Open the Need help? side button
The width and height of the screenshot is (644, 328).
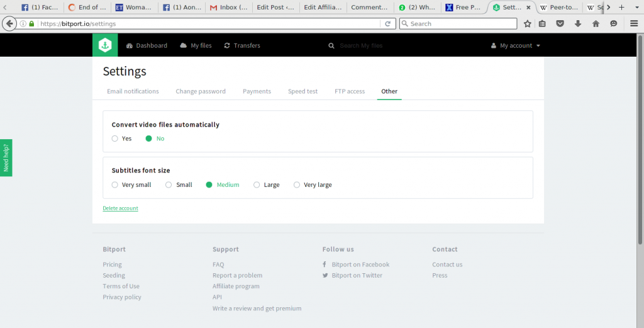coord(6,157)
